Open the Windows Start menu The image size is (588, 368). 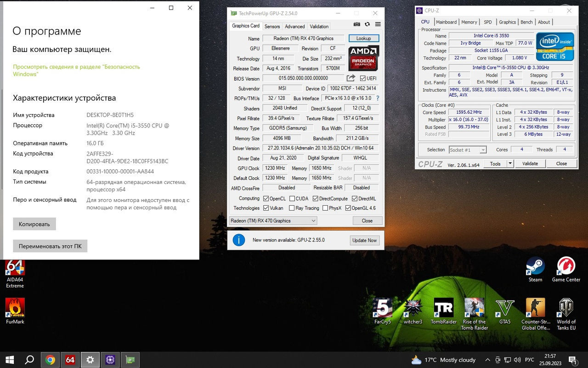(9, 360)
